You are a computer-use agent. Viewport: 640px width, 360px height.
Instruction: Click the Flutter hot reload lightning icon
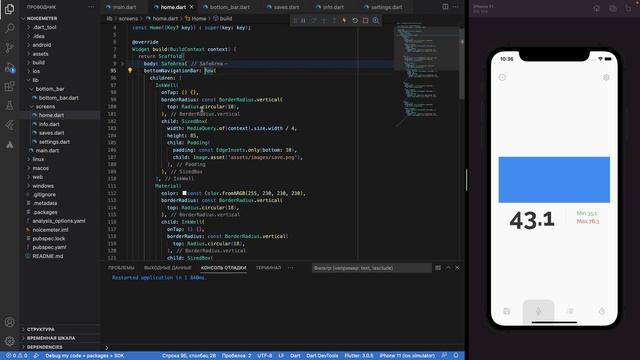coord(344,20)
